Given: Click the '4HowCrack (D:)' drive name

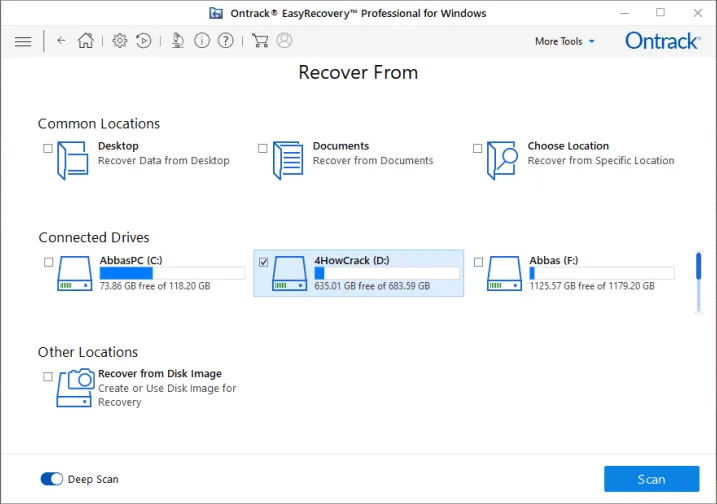Looking at the screenshot, I should click(x=352, y=260).
